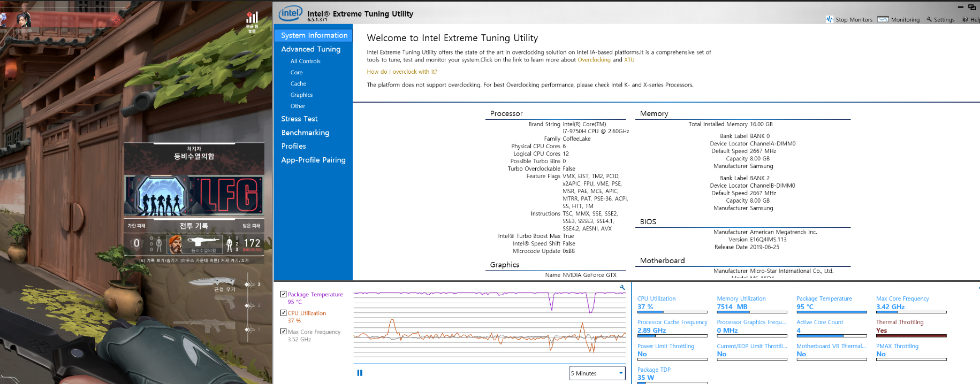Screen dimensions: 980x384
Task: Click the killer agent portrait in combat report
Action: [x=174, y=244]
